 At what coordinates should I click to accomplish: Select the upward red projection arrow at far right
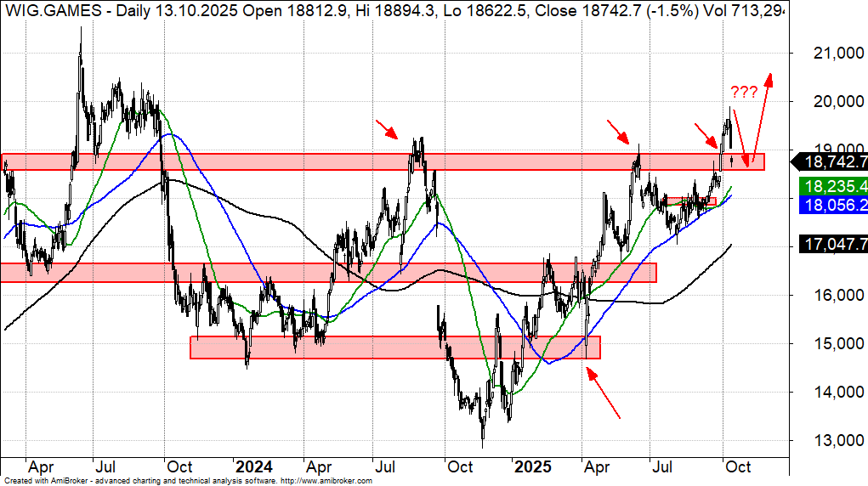pos(762,119)
